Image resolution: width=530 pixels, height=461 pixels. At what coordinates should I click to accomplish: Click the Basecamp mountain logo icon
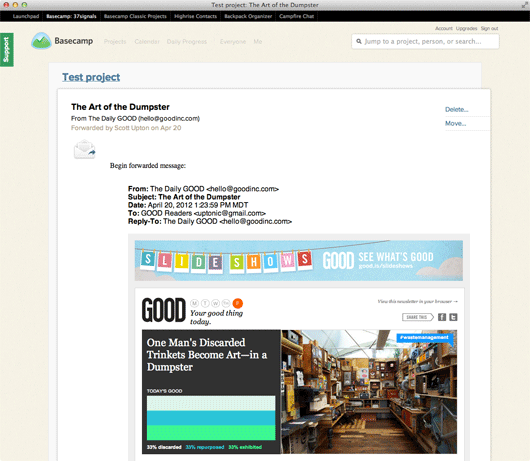pyautogui.click(x=41, y=41)
